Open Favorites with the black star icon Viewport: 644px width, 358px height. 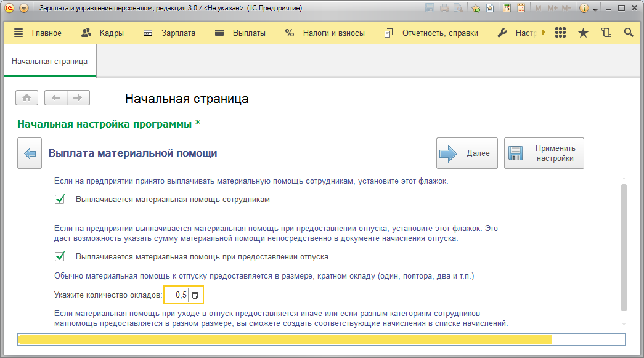click(x=583, y=33)
